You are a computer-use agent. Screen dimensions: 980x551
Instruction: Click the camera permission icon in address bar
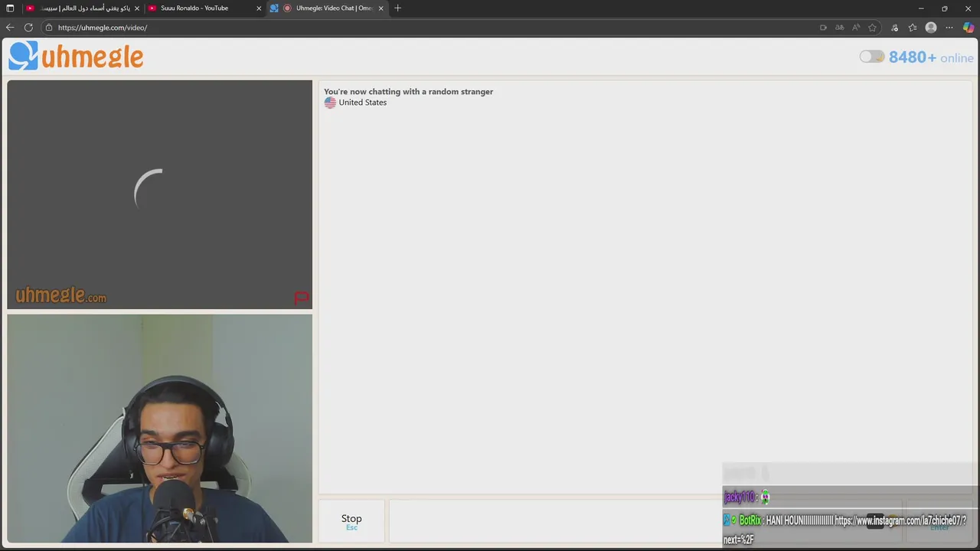pos(823,28)
